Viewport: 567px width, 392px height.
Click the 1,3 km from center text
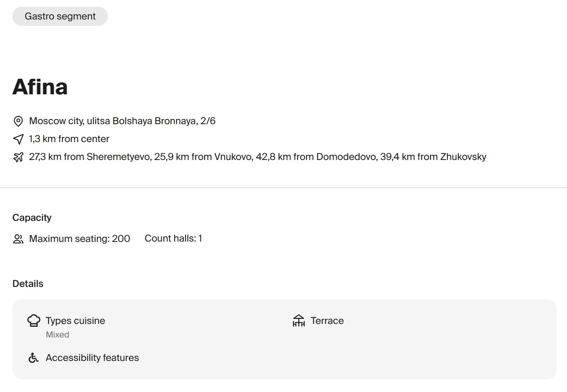pyautogui.click(x=69, y=139)
